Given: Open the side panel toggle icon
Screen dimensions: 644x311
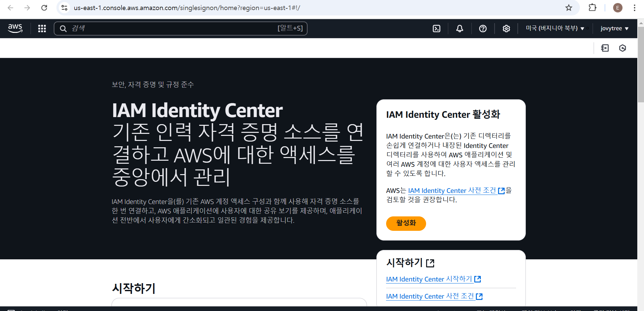Looking at the screenshot, I should click(605, 48).
